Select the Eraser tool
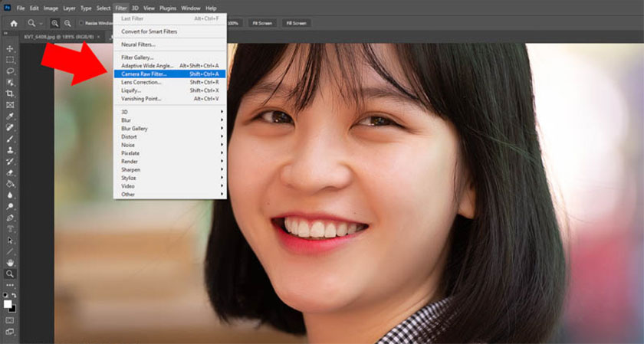Viewport: 644px width, 344px height. [10, 173]
